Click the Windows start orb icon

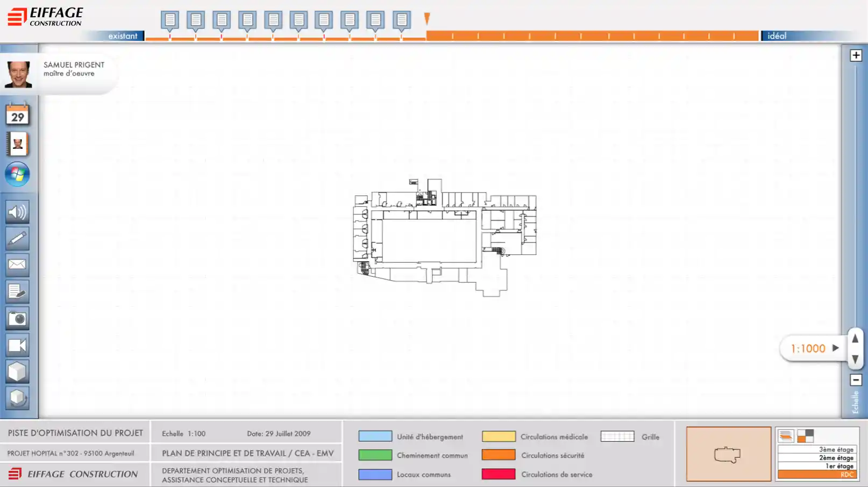(x=17, y=175)
